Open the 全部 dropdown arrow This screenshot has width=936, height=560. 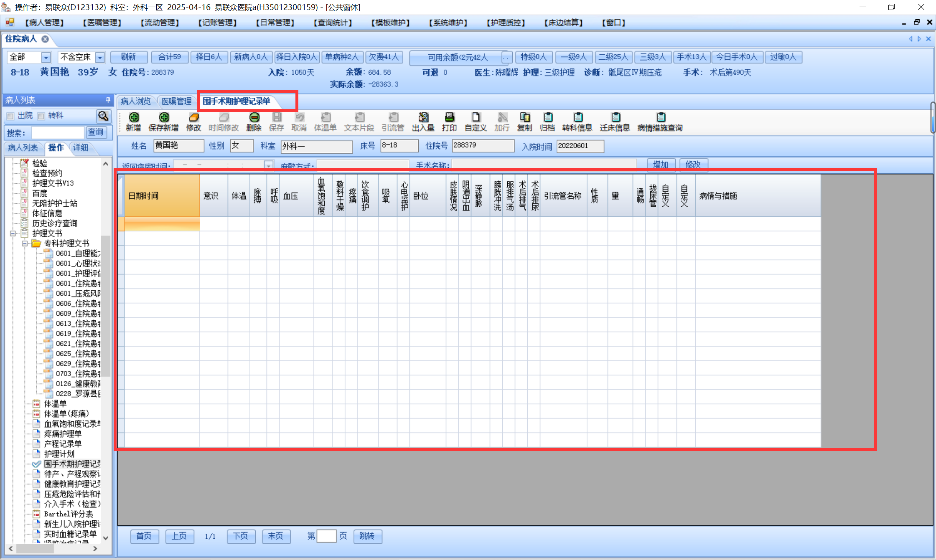46,57
